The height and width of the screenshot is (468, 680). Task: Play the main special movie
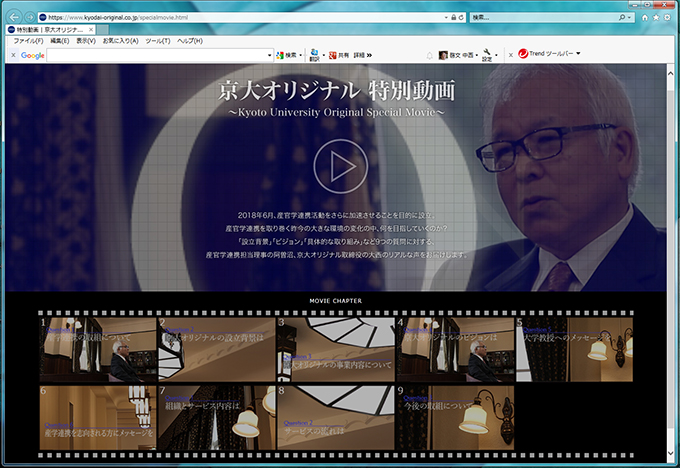tap(340, 166)
